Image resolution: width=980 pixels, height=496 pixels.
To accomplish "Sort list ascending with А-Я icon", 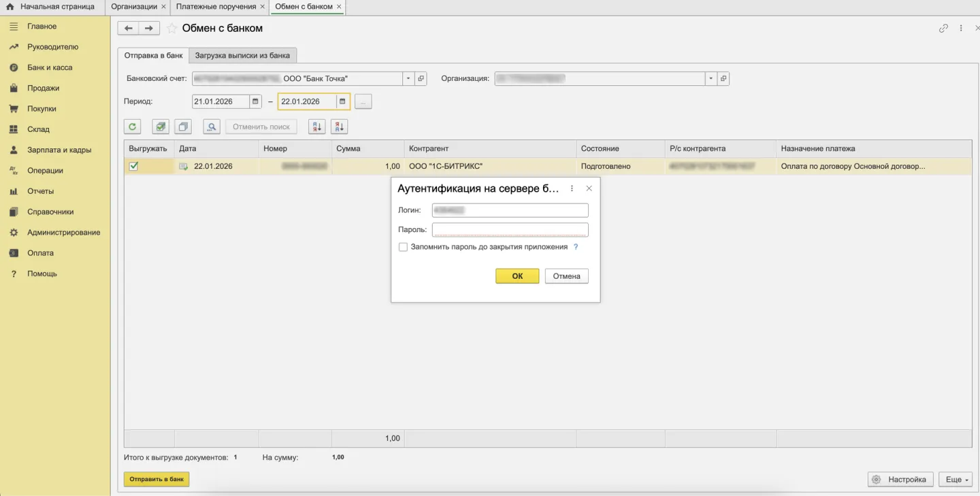I will tap(316, 127).
